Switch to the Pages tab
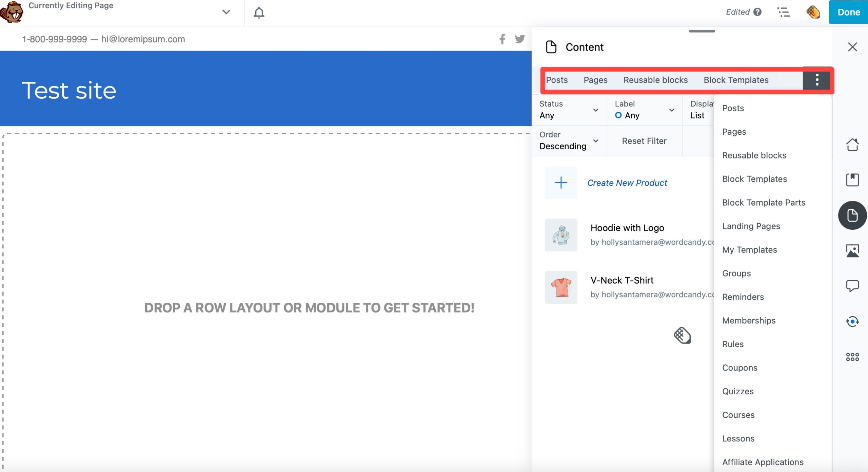Viewport: 868px width, 472px height. click(x=596, y=80)
